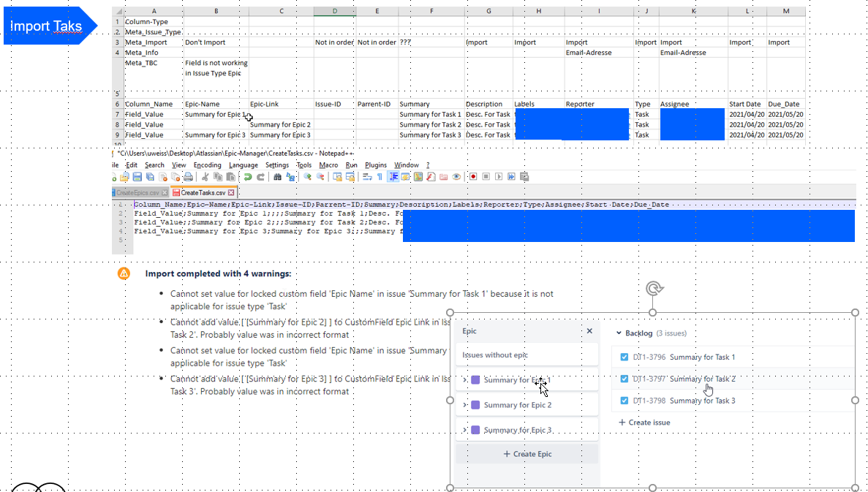Expand the Summary for Epic 3 chevron
The width and height of the screenshot is (868, 492).
pos(465,431)
